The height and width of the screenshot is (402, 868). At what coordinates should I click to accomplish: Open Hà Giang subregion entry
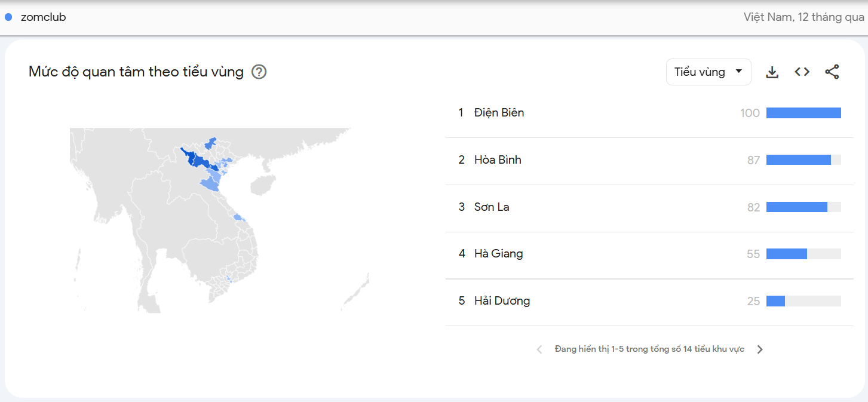point(498,254)
